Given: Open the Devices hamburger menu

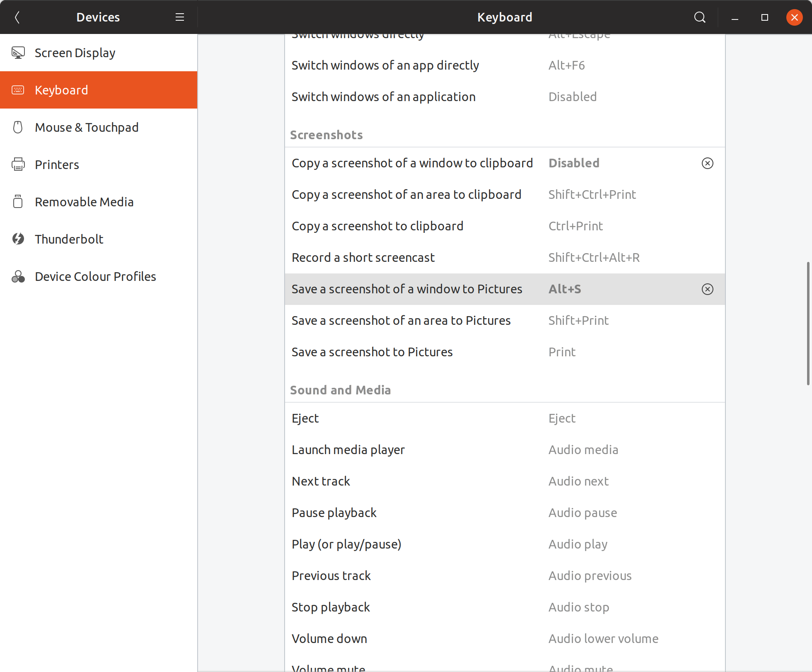Looking at the screenshot, I should [180, 17].
